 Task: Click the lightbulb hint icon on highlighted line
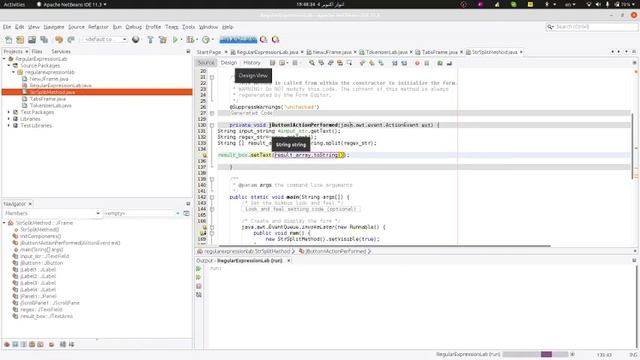coord(205,155)
